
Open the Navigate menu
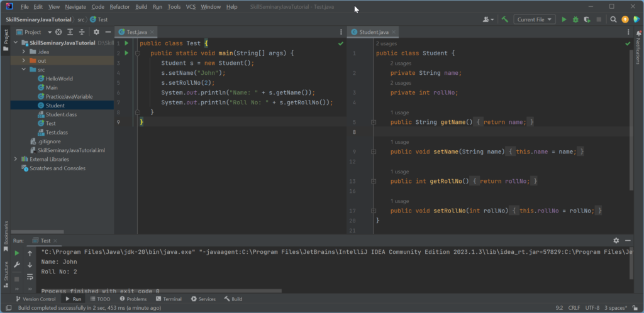tap(75, 7)
